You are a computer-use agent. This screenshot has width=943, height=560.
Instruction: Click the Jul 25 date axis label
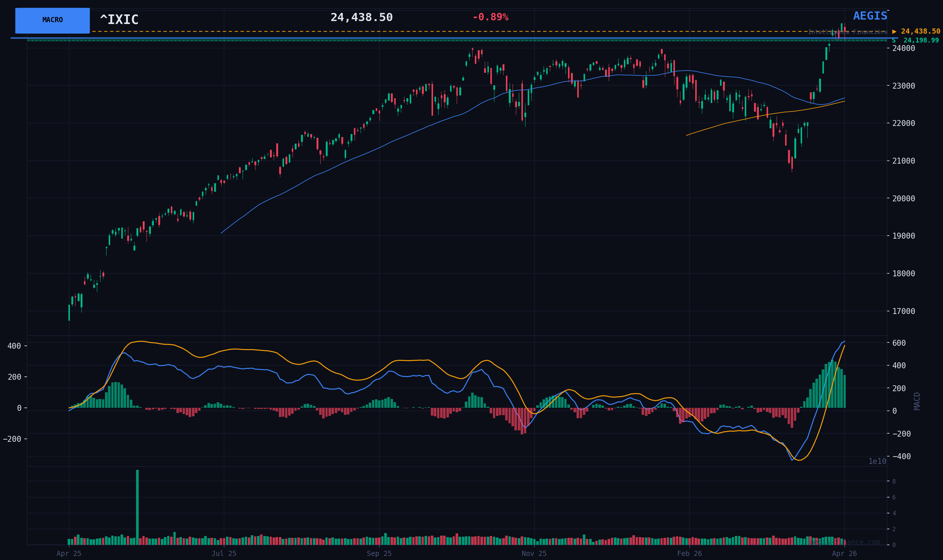point(224,554)
